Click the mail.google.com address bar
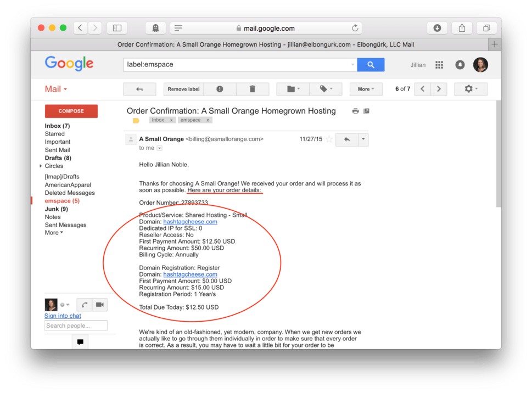532x393 pixels. click(x=266, y=28)
